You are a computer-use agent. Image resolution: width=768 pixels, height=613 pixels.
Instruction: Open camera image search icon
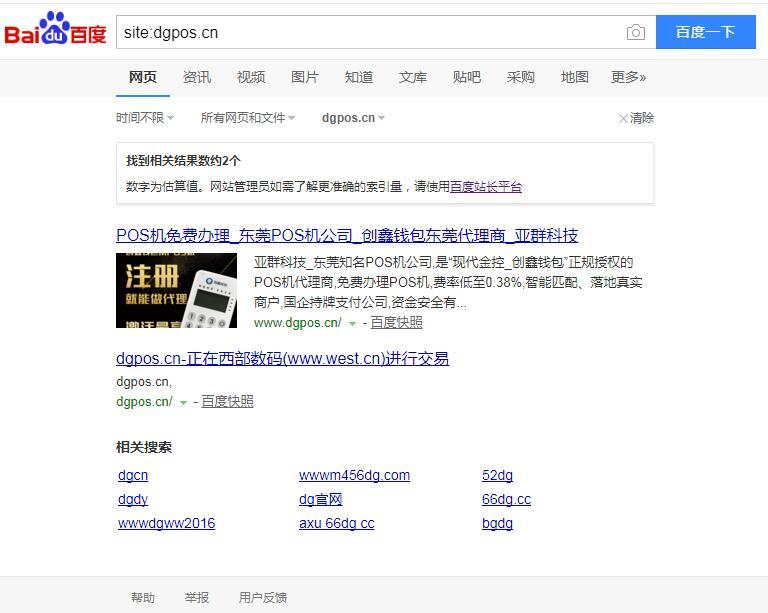(x=635, y=32)
